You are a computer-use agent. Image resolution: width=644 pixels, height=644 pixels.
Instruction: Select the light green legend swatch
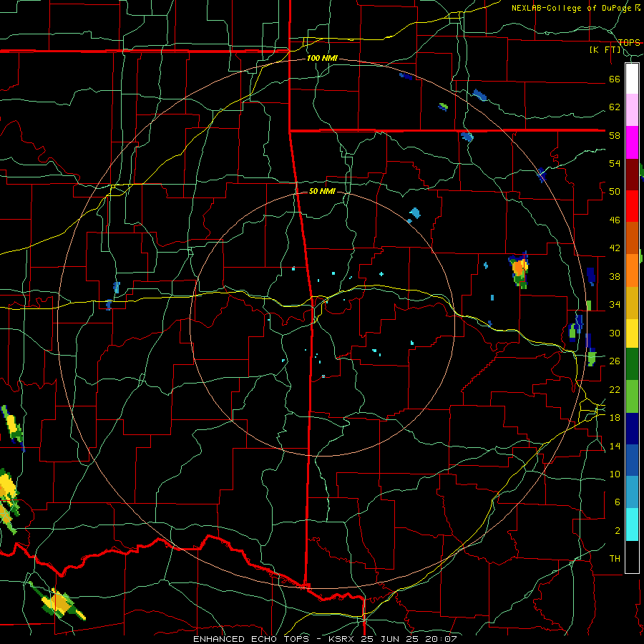(x=632, y=396)
